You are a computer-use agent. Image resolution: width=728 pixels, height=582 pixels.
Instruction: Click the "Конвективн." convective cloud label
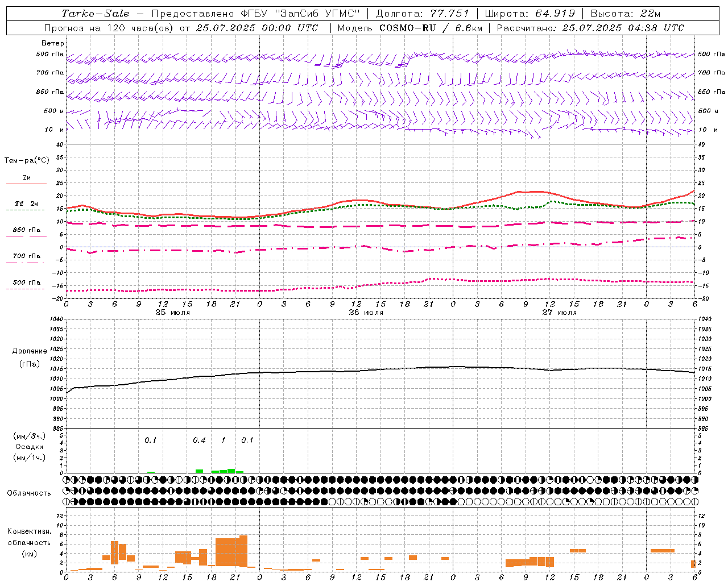pyautogui.click(x=29, y=531)
